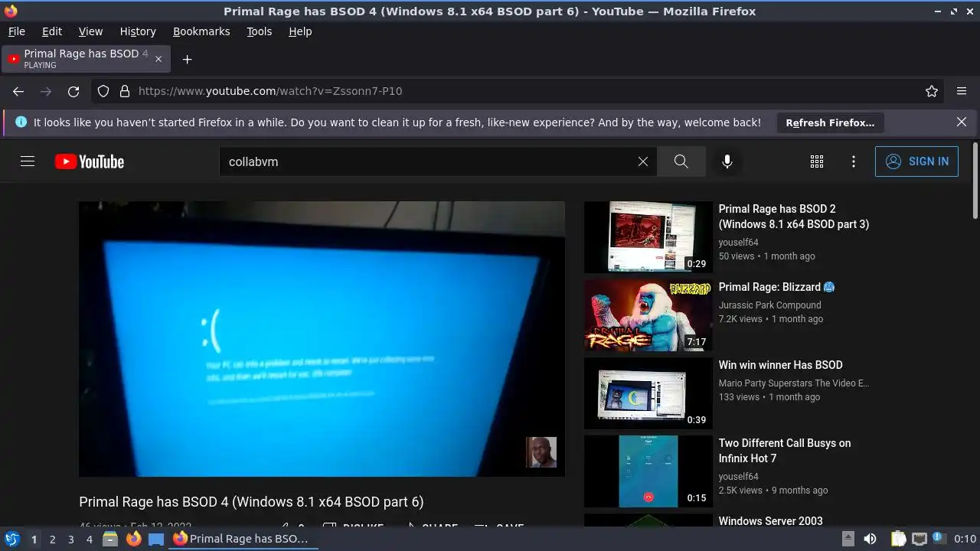Launch the file manager from taskbar
The width and height of the screenshot is (980, 551).
click(110, 539)
